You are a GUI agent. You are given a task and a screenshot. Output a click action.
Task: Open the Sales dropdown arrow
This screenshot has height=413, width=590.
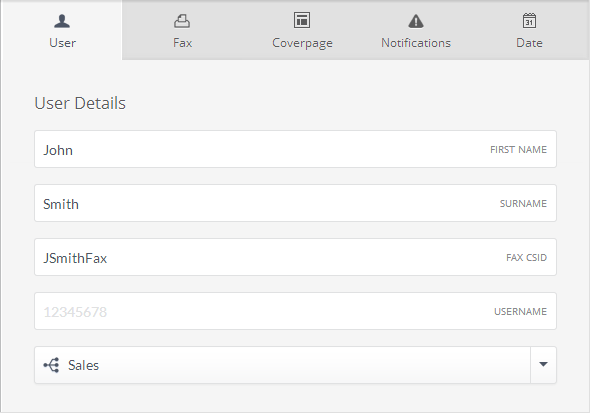click(543, 364)
